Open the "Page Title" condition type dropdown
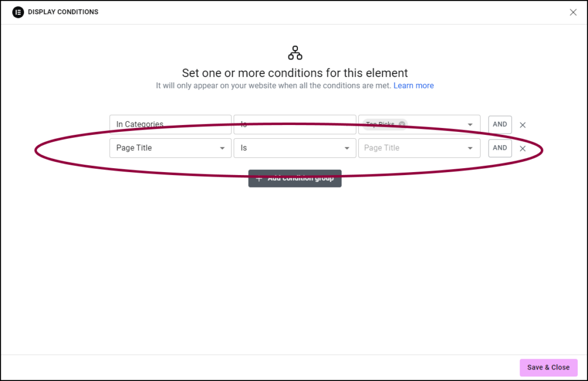The image size is (588, 381). (170, 148)
